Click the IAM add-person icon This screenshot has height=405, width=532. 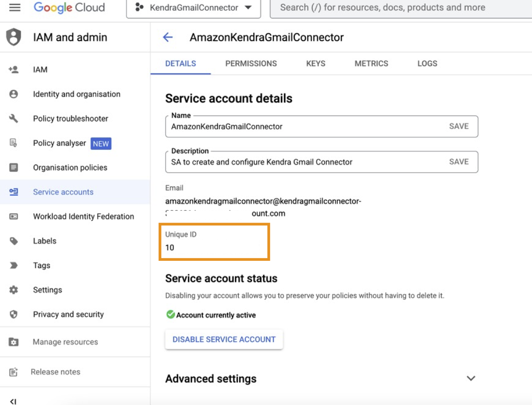[14, 70]
